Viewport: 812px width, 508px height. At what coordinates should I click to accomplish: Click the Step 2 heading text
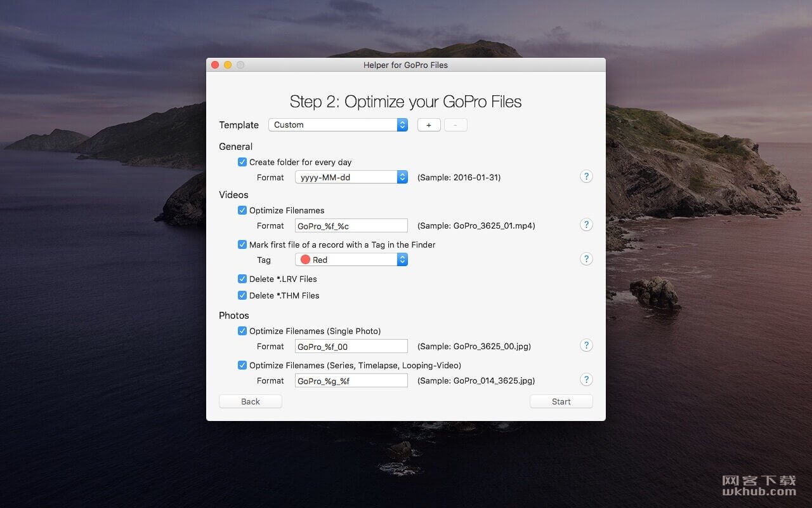pyautogui.click(x=406, y=102)
